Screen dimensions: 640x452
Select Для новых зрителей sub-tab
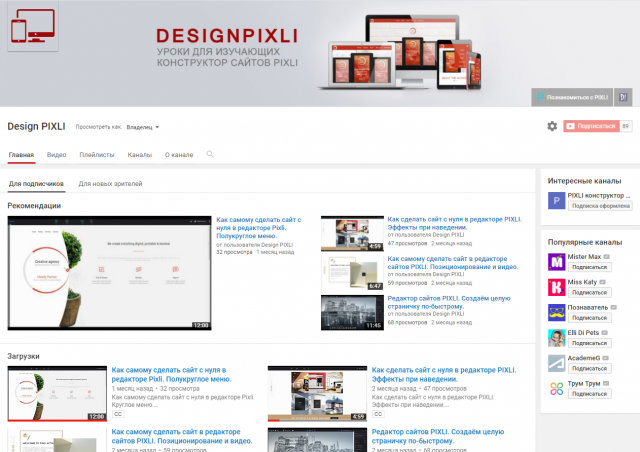(110, 184)
